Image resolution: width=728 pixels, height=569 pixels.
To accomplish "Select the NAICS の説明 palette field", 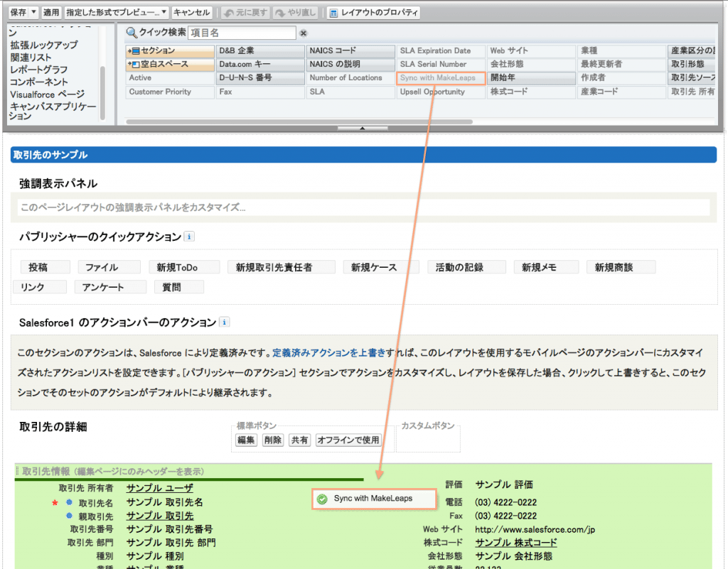I will tap(350, 64).
